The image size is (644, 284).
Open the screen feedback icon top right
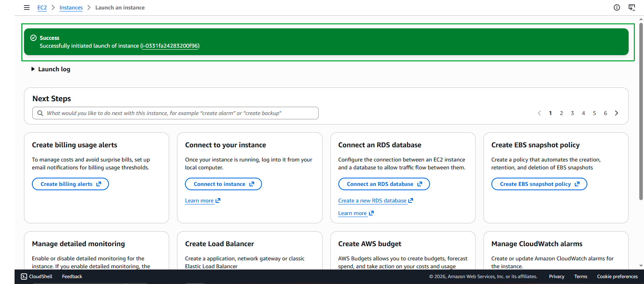tap(632, 7)
